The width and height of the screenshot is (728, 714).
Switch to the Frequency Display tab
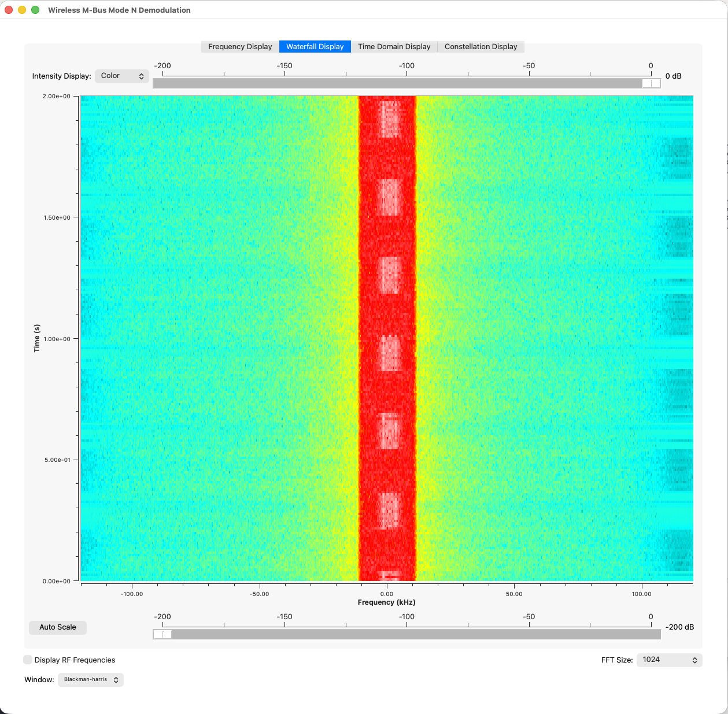[239, 46]
